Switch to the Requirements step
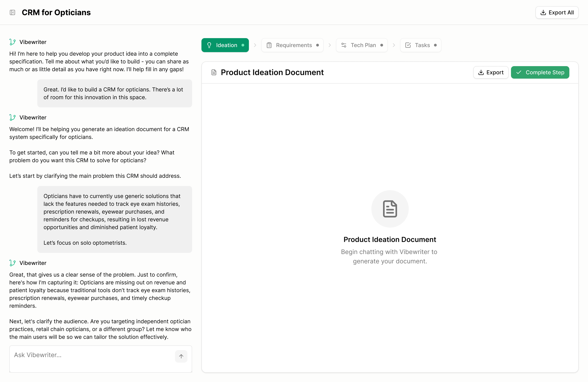Screen dimensions: 588x382 pyautogui.click(x=292, y=45)
